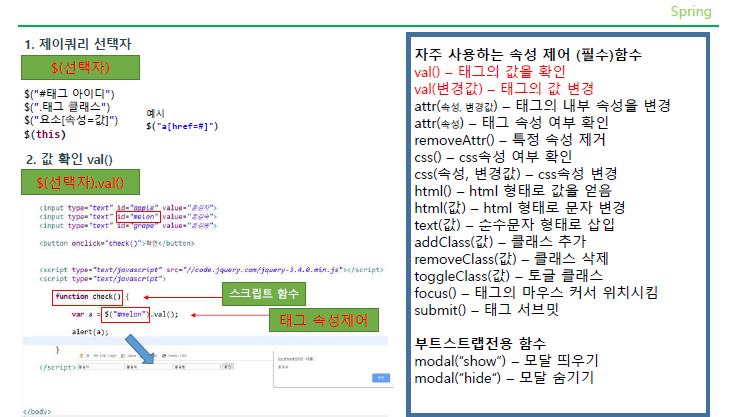This screenshot has height=417, width=729.
Task: Click 'toggleClass(값) – 토글 클래스'
Action: click(x=509, y=276)
